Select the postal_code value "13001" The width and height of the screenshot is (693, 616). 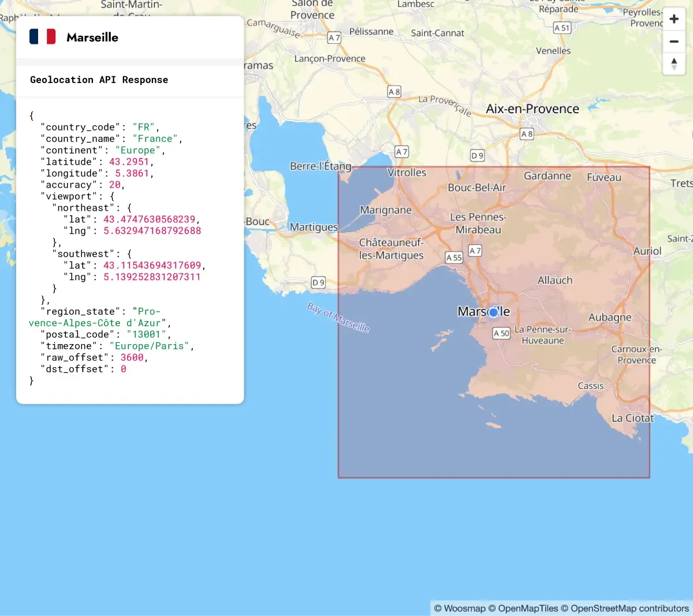[x=147, y=335]
